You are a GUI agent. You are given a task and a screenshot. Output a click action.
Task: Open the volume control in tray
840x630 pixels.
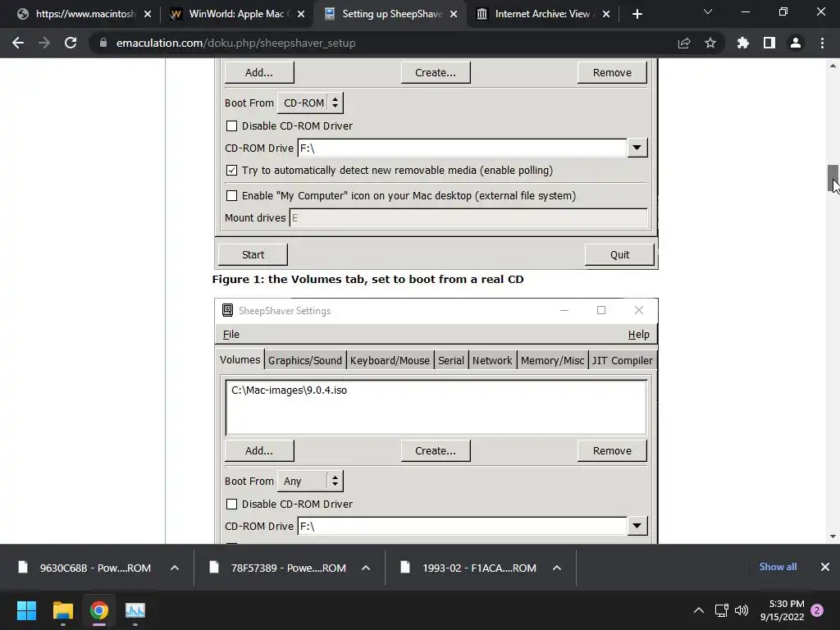tap(742, 610)
